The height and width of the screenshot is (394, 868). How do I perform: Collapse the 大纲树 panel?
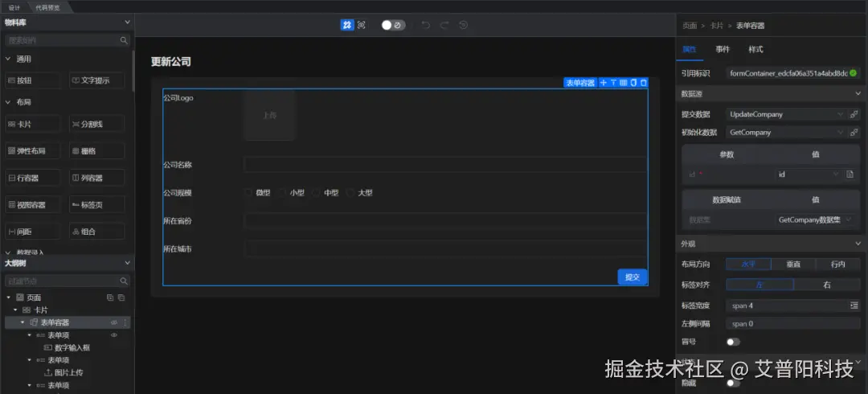(x=127, y=263)
